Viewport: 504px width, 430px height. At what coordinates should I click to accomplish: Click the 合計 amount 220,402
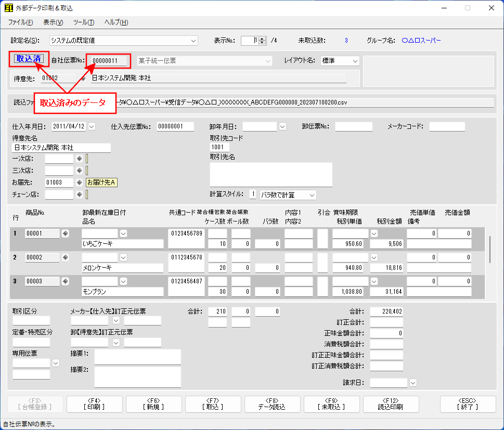point(386,311)
